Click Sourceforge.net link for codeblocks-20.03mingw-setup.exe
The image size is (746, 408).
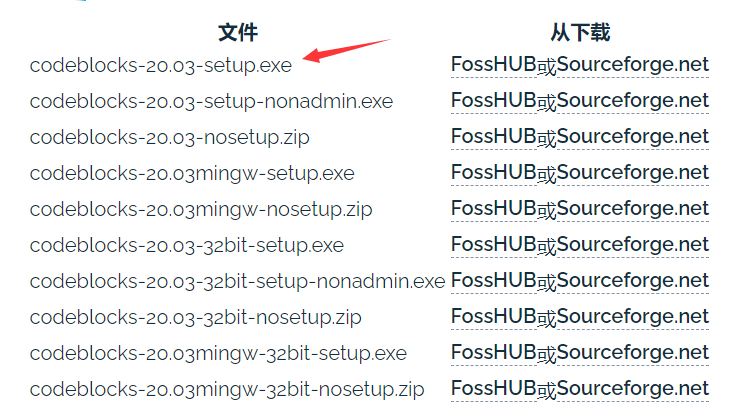click(x=633, y=173)
